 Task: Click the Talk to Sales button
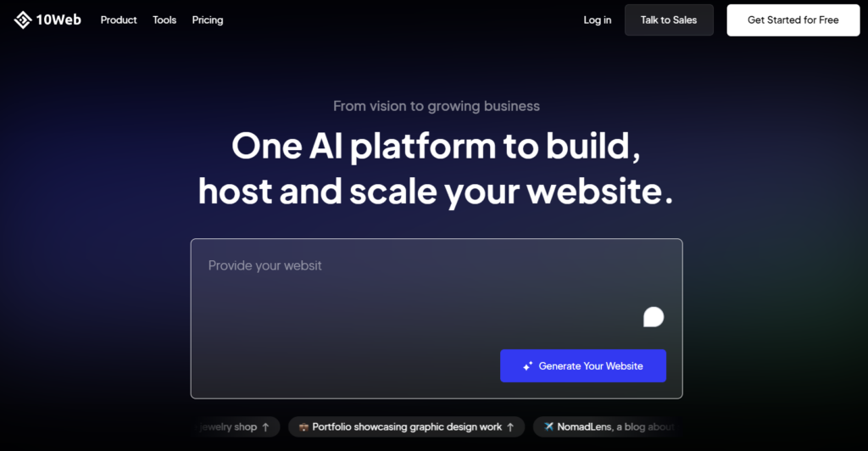[669, 19]
